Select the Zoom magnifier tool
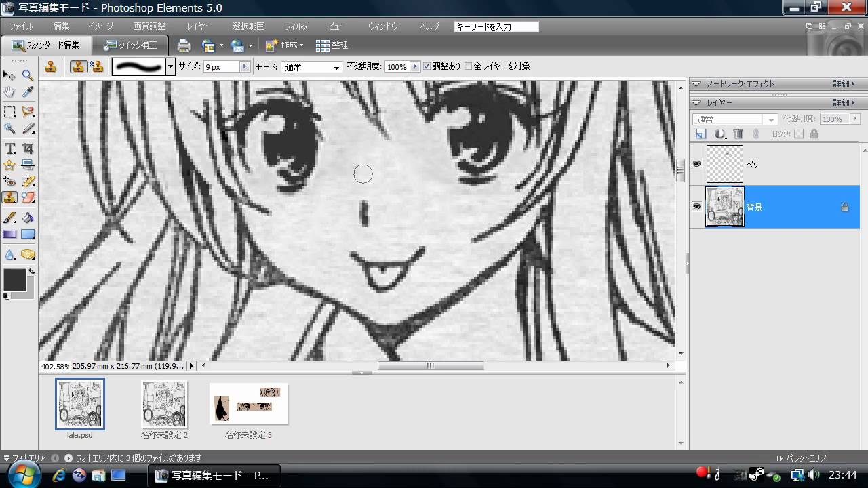Image resolution: width=868 pixels, height=488 pixels. coord(28,75)
